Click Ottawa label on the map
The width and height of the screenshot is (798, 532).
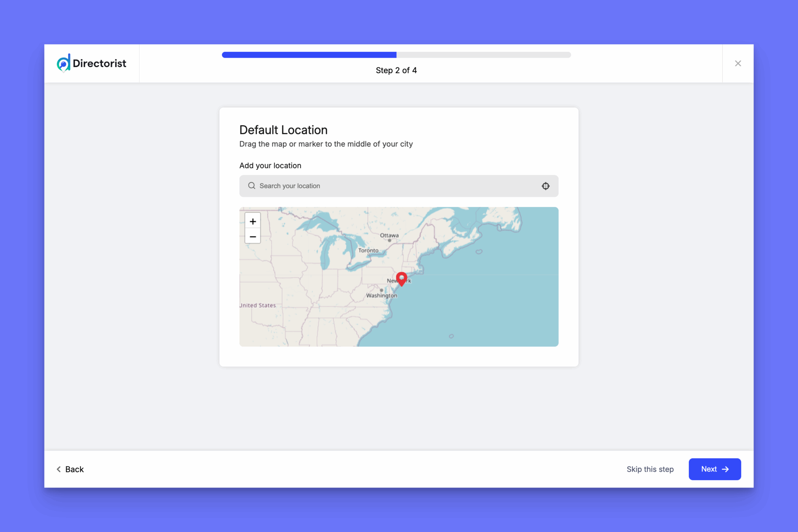click(x=389, y=235)
